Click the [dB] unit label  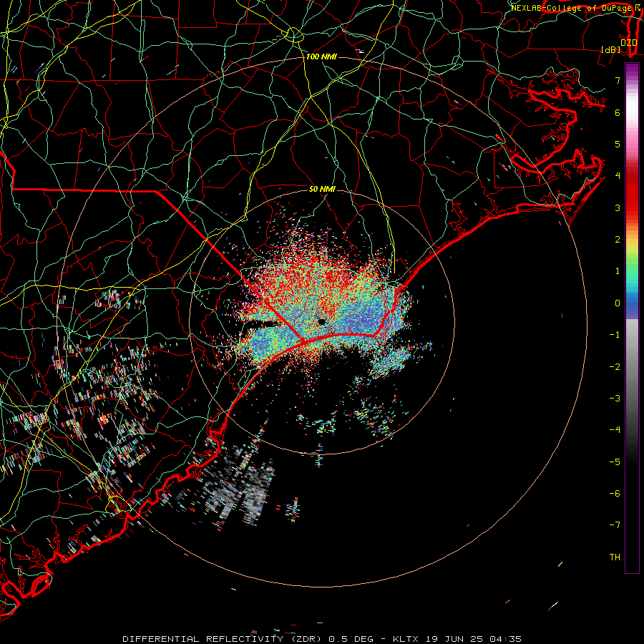coord(611,49)
